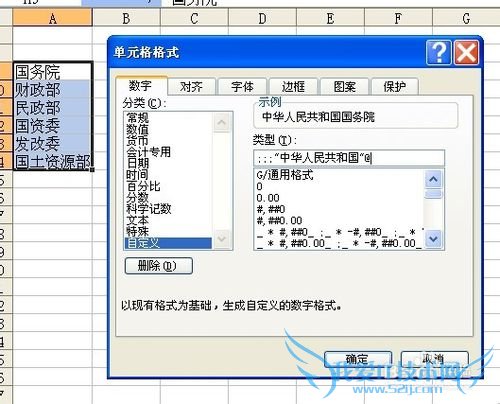Select 数值 category

click(168, 129)
